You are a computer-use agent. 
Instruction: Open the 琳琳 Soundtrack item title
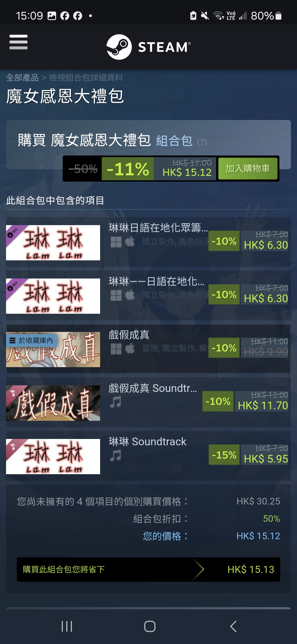tap(147, 441)
